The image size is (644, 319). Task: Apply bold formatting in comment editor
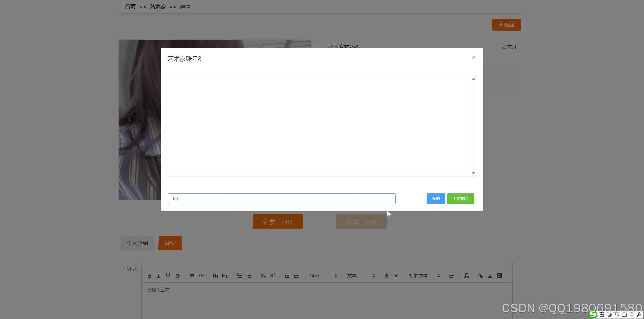click(x=149, y=276)
